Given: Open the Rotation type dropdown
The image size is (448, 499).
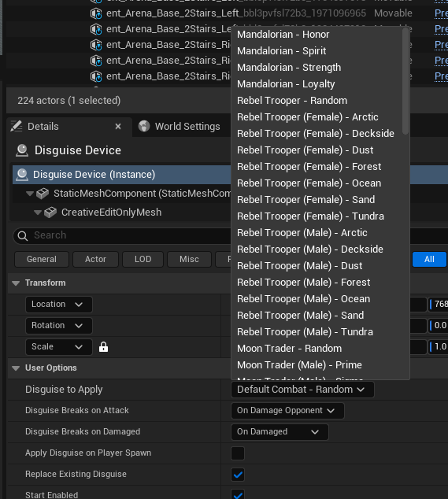Looking at the screenshot, I should (x=59, y=326).
